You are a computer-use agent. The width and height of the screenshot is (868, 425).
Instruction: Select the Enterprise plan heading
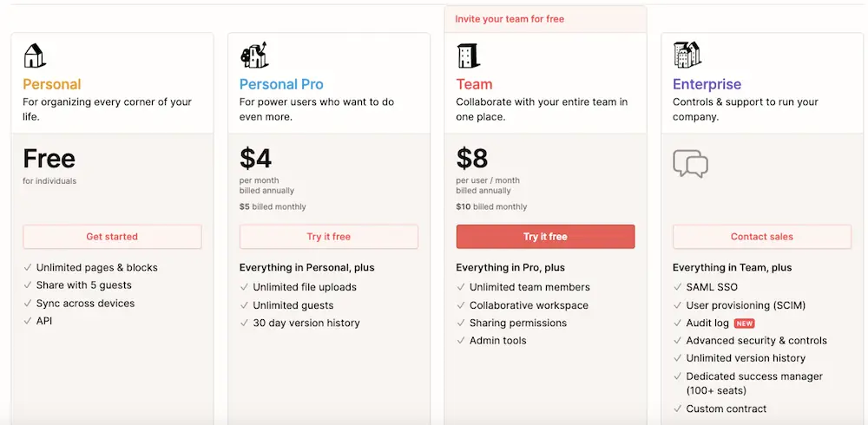pyautogui.click(x=707, y=84)
